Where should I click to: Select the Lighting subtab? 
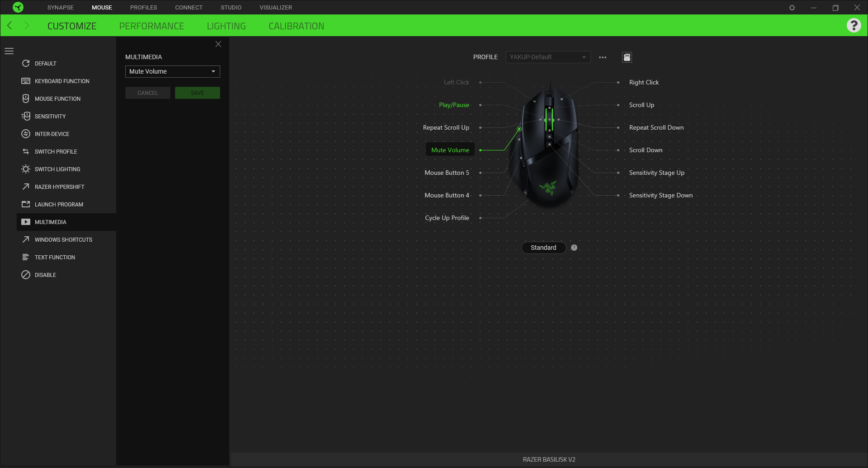(x=226, y=26)
